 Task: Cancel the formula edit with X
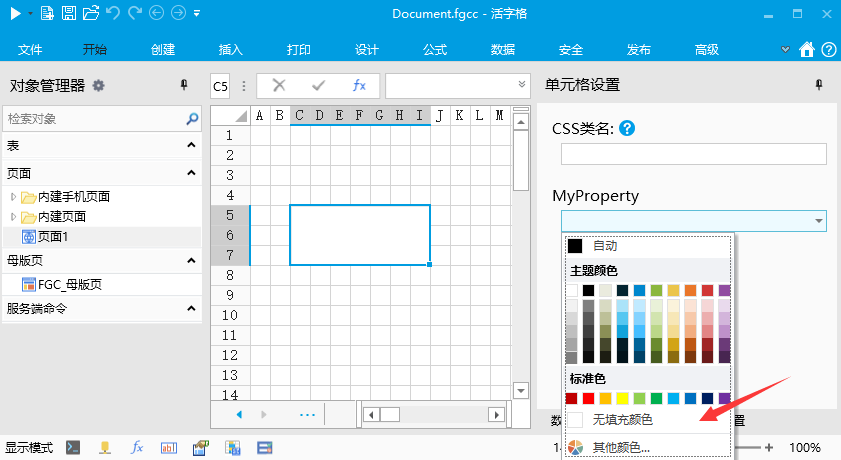[x=279, y=85]
